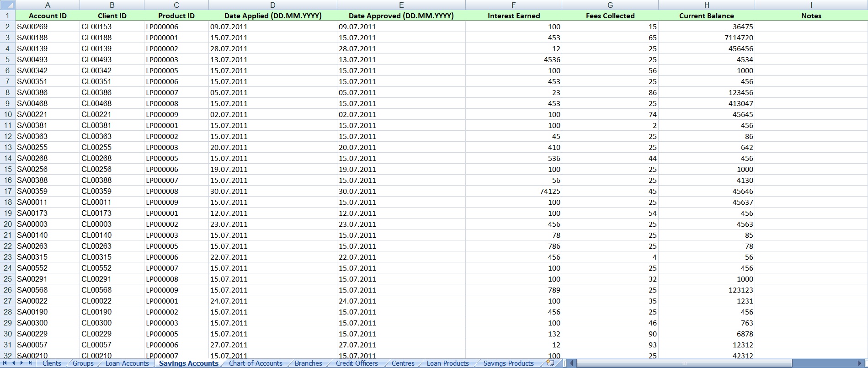Click the first sheet navigation arrow
Viewport: 868px width, 368px height.
5,363
